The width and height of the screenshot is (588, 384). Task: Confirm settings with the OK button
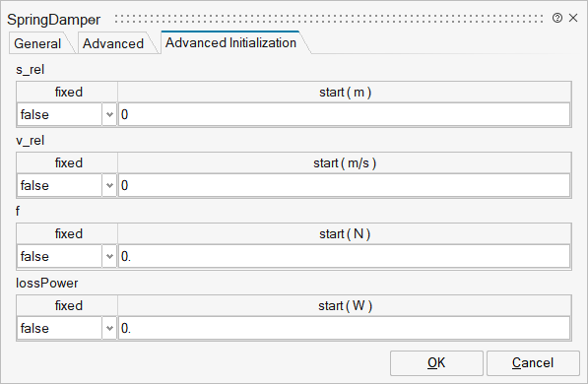coord(436,363)
